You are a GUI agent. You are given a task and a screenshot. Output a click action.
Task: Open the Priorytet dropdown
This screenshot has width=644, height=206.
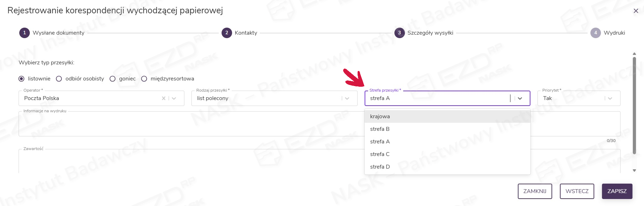[x=610, y=98]
